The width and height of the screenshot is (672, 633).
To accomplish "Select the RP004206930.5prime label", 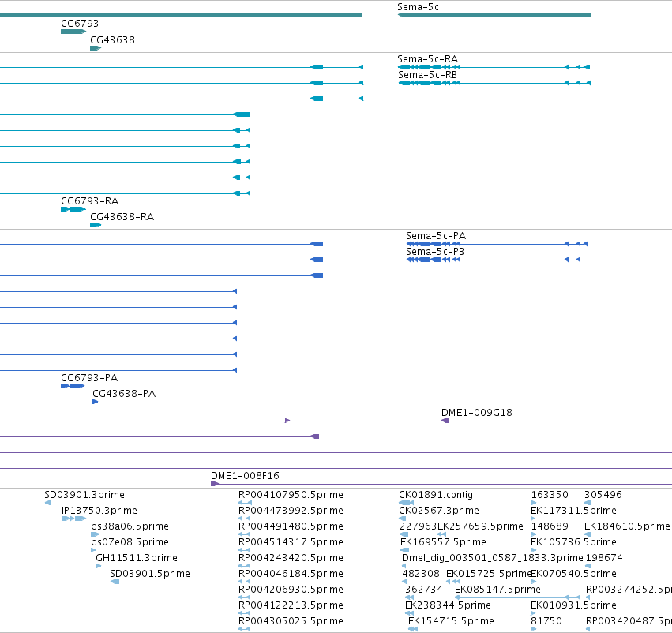I will pyautogui.click(x=291, y=590).
